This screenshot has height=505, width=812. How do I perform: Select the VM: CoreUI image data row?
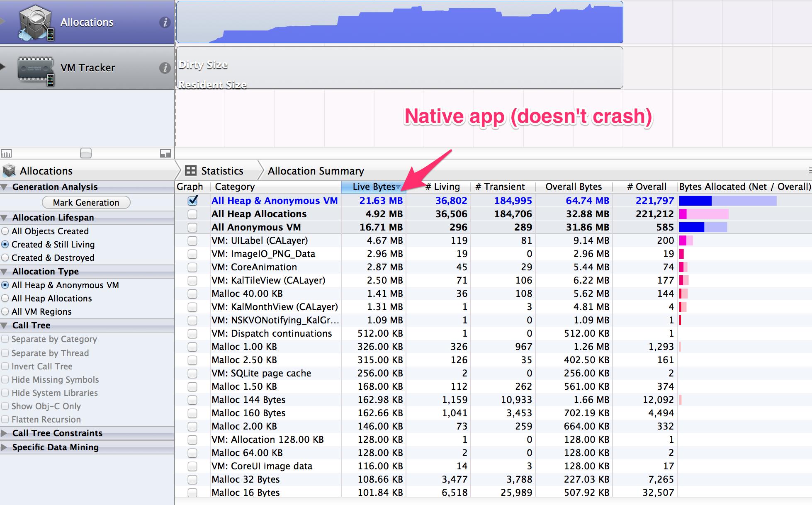point(494,466)
